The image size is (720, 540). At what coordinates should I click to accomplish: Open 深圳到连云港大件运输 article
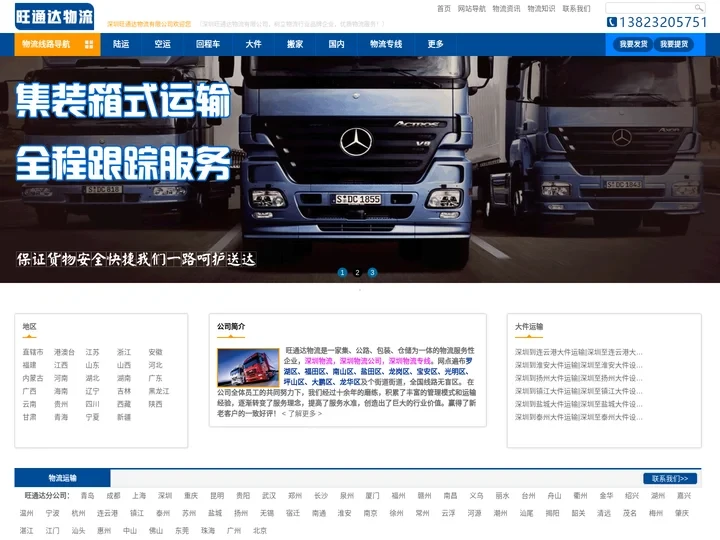pos(579,352)
